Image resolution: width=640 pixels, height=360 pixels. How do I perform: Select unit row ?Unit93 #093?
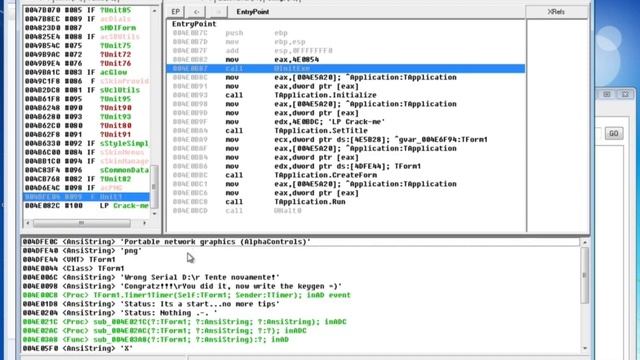pyautogui.click(x=87, y=117)
